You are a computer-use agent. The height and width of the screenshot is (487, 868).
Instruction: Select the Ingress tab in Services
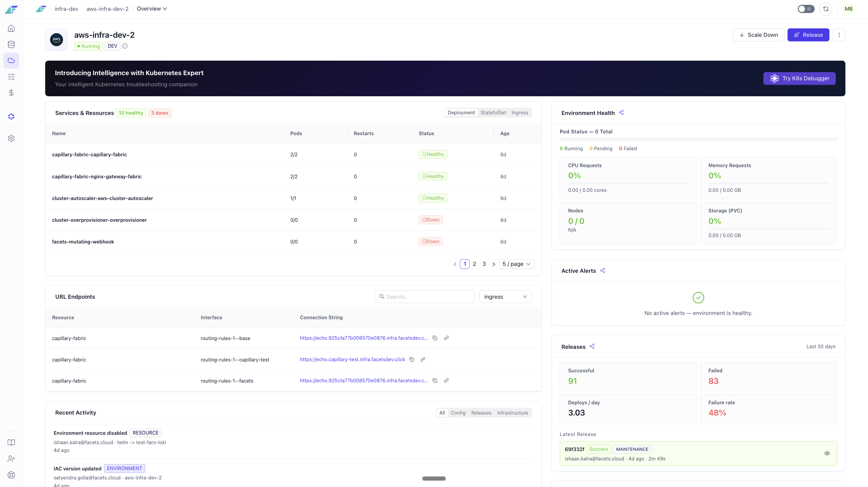coord(520,113)
